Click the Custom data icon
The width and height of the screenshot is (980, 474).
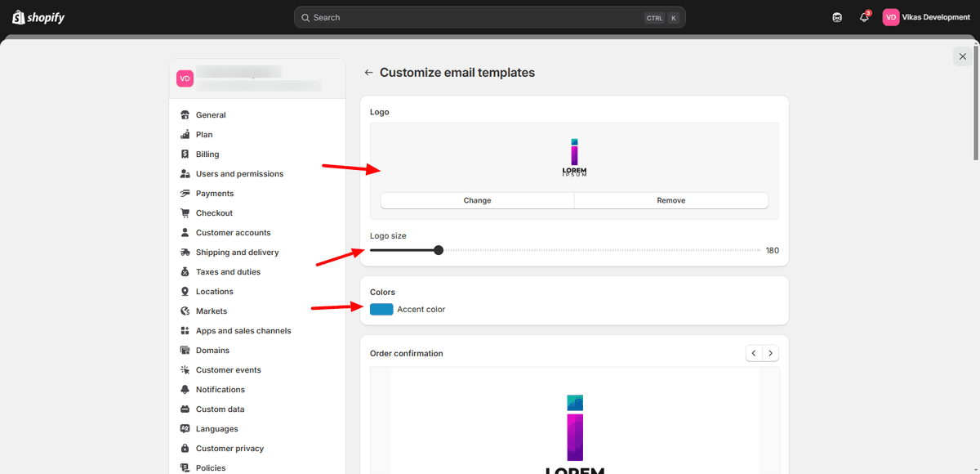[185, 409]
